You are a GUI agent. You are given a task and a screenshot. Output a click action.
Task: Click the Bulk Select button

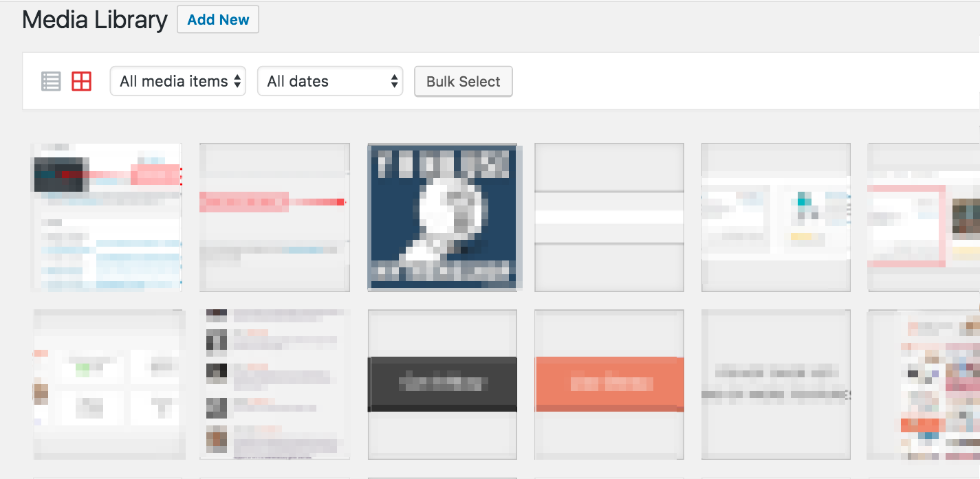pos(464,81)
